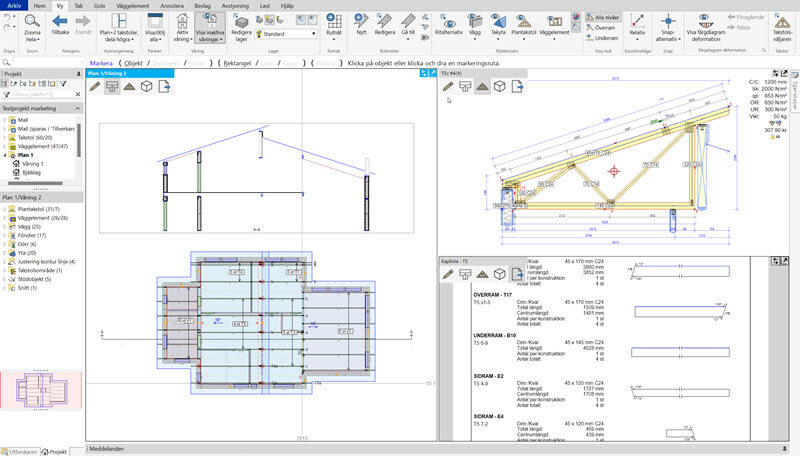800x456 pixels.
Task: Open the Arkiv menu
Action: tap(14, 5)
